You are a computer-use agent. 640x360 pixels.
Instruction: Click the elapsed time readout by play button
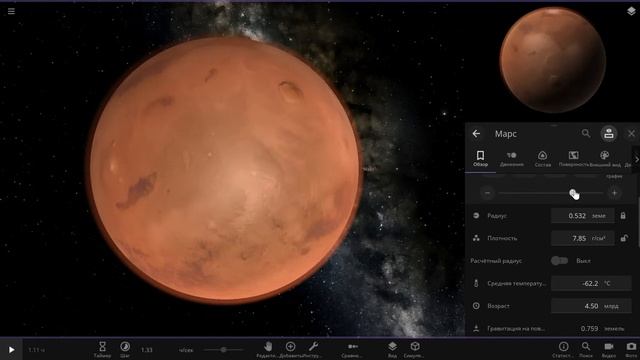click(x=37, y=350)
